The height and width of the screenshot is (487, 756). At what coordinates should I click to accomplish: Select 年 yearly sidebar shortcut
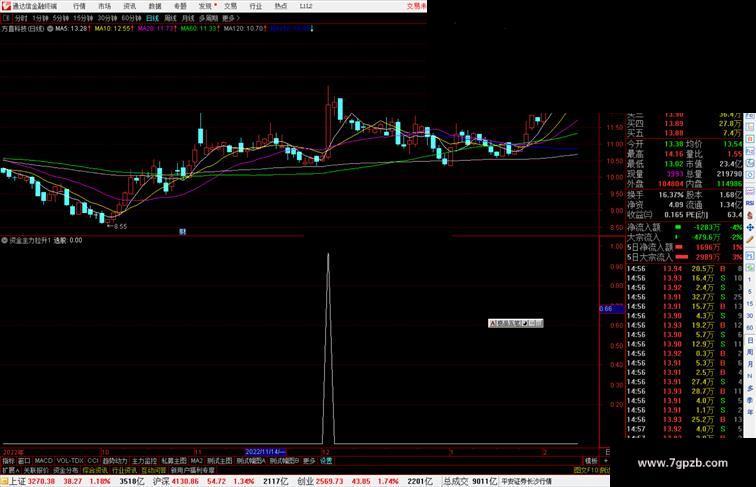[750, 412]
